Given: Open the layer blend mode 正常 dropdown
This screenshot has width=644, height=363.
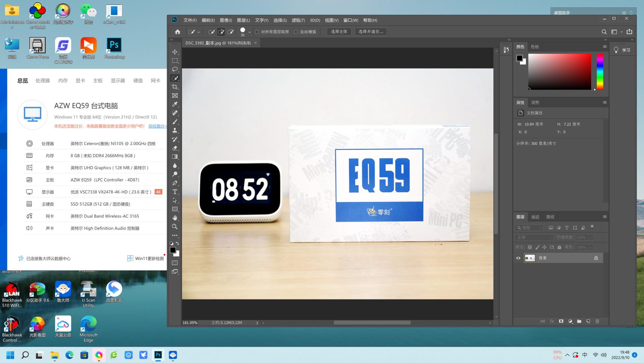Looking at the screenshot, I should (x=534, y=237).
